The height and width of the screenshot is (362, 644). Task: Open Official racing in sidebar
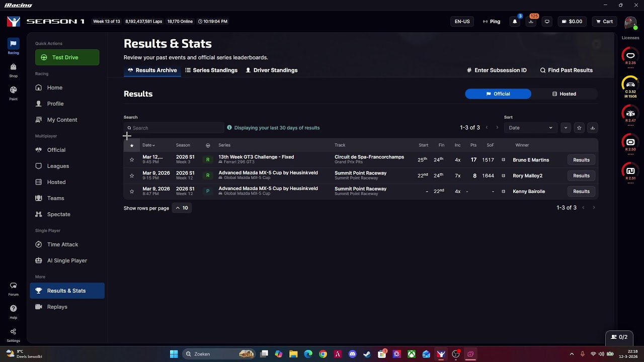point(67,150)
